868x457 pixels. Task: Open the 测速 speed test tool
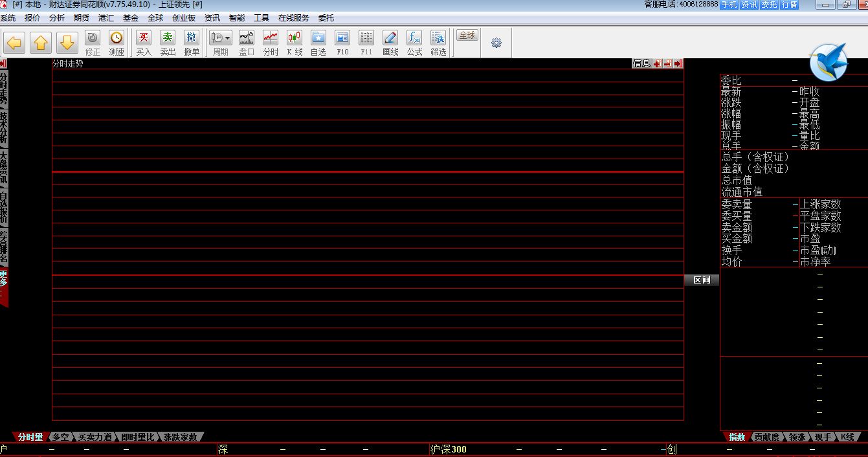pyautogui.click(x=117, y=43)
